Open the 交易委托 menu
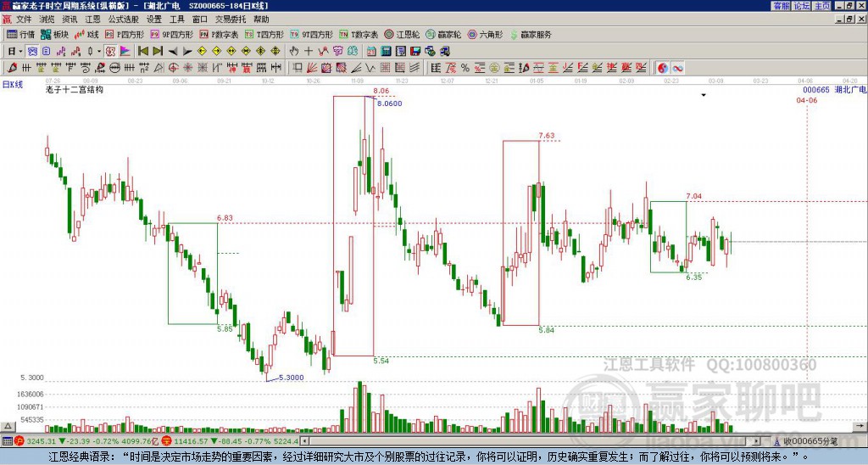This screenshot has width=868, height=465. 231,20
